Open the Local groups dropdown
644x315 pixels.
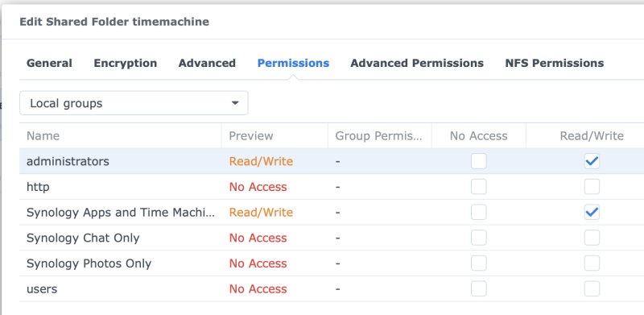[134, 103]
